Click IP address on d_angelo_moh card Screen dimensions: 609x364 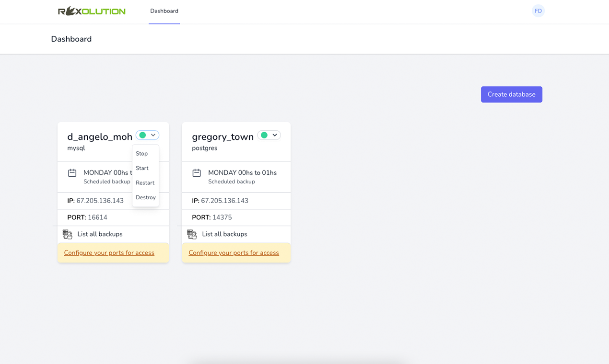[x=100, y=201]
